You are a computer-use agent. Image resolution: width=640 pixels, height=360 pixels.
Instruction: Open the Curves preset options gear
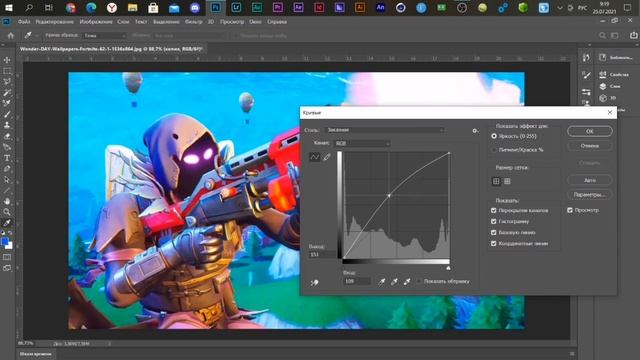pos(475,131)
